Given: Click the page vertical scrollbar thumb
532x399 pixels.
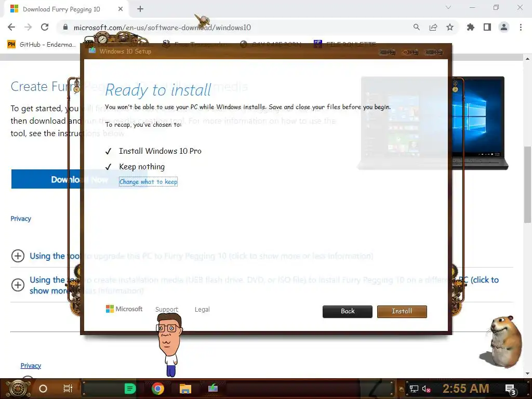Looking at the screenshot, I should coord(527,184).
